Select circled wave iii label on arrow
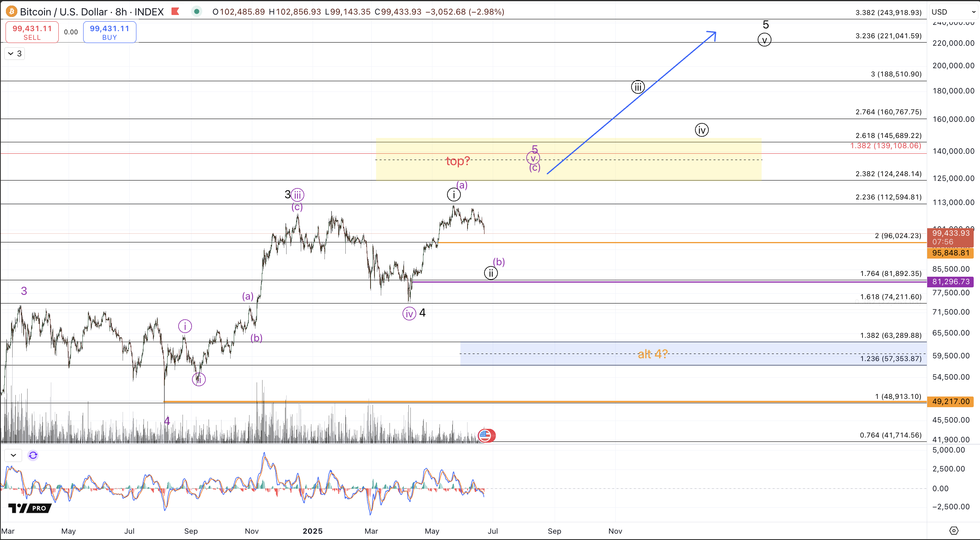Image resolution: width=980 pixels, height=540 pixels. (x=638, y=87)
